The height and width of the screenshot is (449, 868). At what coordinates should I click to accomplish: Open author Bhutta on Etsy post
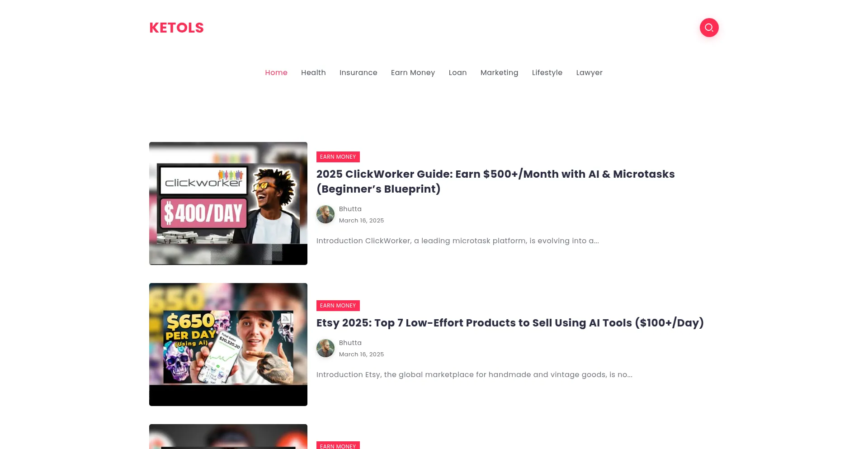(350, 343)
